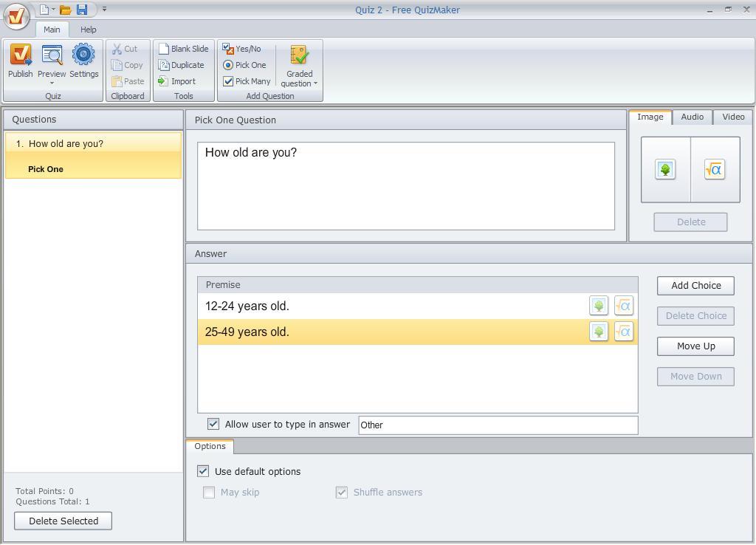
Task: Open the Preview dropdown arrow
Action: click(x=52, y=83)
